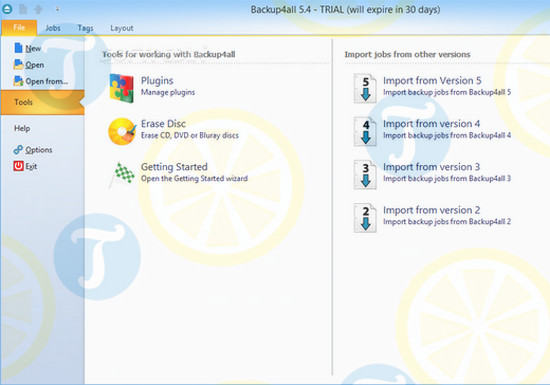Click the New file icon in sidebar
This screenshot has height=385, width=550.
tap(18, 48)
